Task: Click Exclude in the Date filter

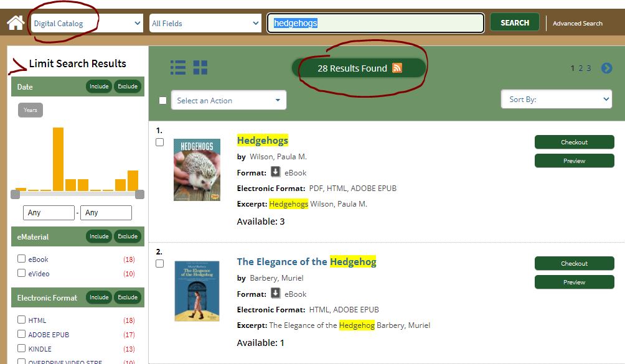Action: pos(128,86)
